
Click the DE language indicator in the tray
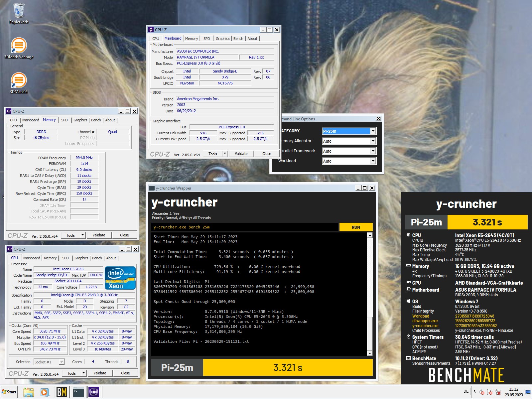click(x=466, y=391)
